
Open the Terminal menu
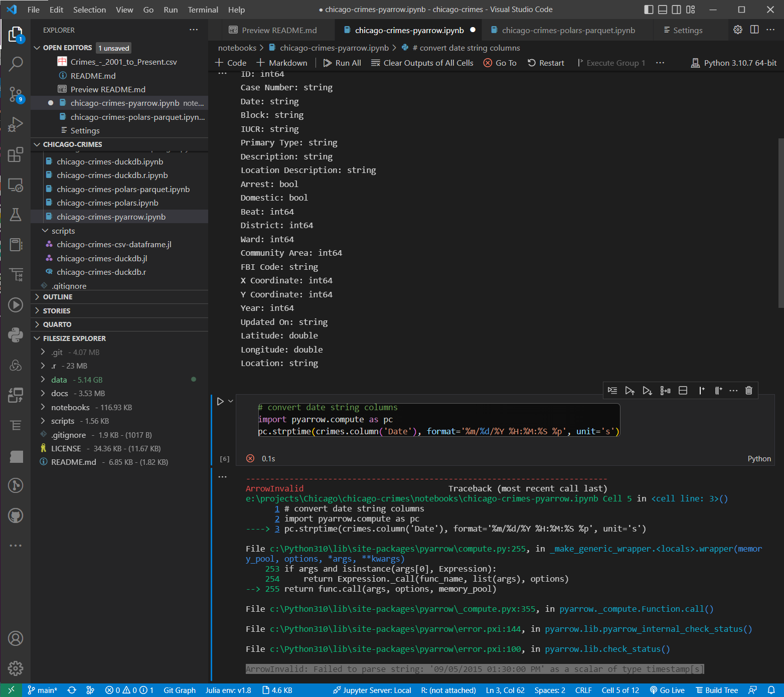pyautogui.click(x=203, y=10)
